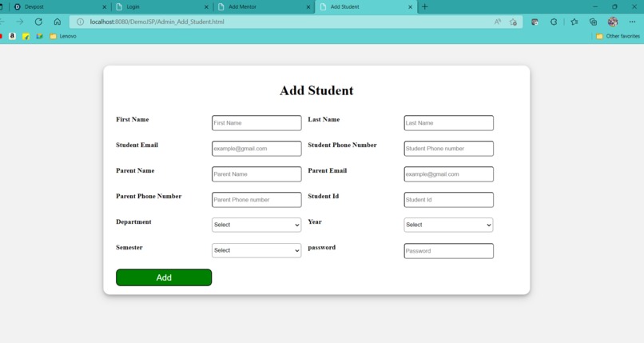
Task: Open the user profile avatar
Action: [x=613, y=22]
